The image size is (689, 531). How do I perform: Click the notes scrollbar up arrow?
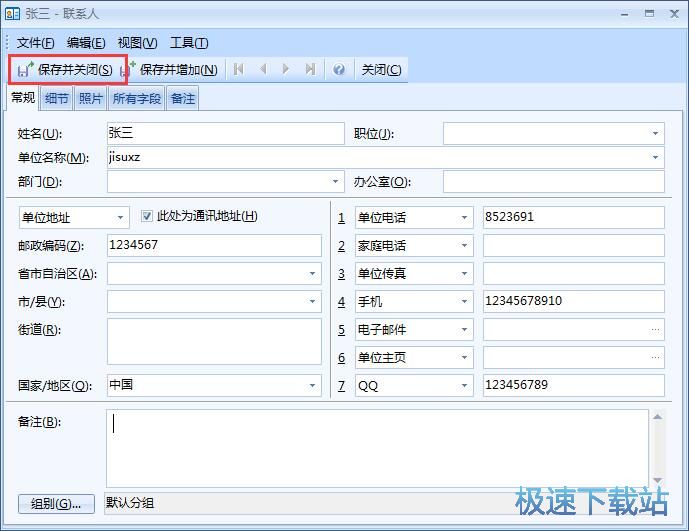coord(657,417)
